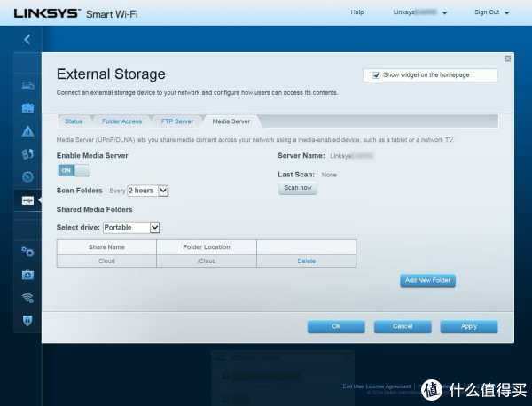The width and height of the screenshot is (532, 406).
Task: Confirm with the Ok button
Action: (x=336, y=326)
